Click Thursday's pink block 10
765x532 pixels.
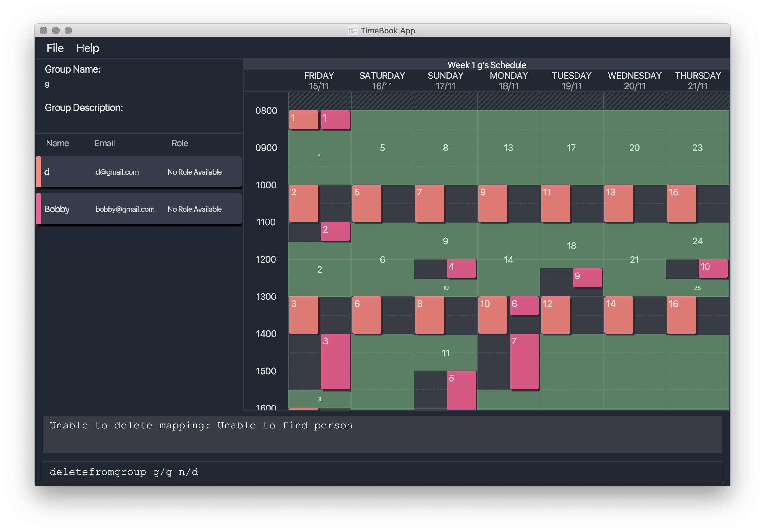pyautogui.click(x=713, y=268)
